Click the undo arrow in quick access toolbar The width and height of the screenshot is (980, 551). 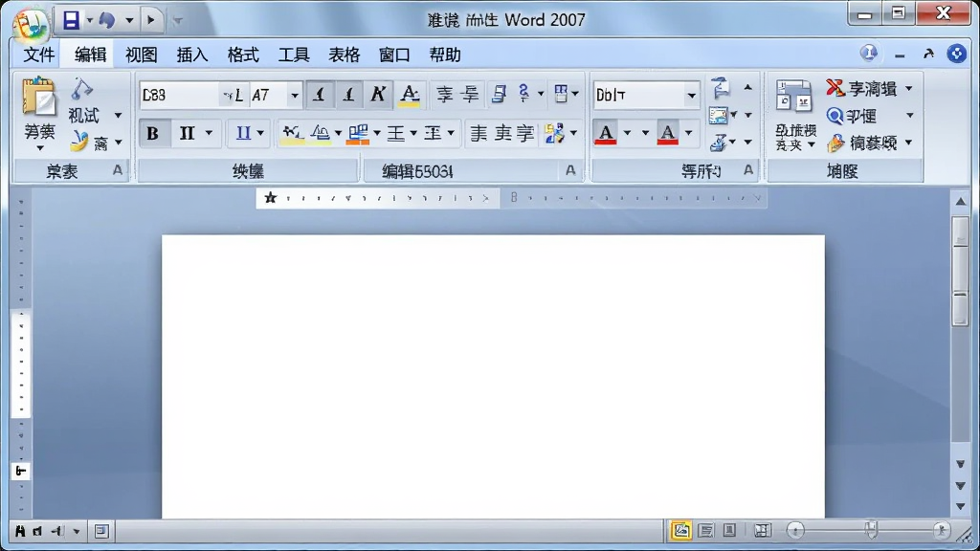tap(107, 20)
